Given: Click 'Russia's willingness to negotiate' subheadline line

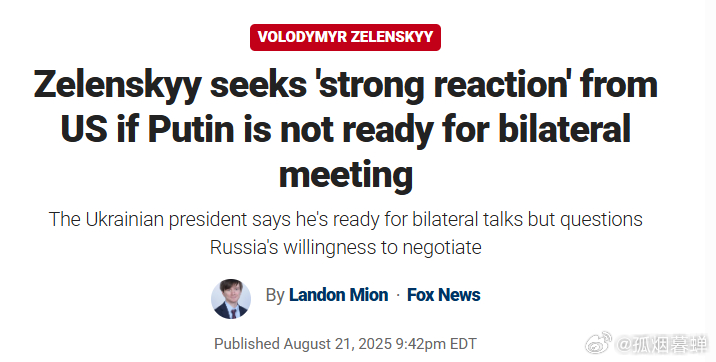Looking at the screenshot, I should [346, 247].
